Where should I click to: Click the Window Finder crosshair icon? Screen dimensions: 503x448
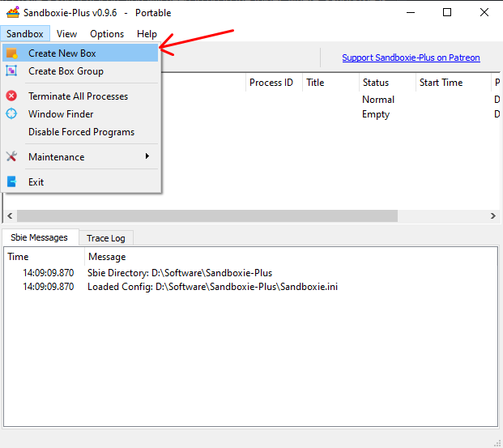click(11, 113)
